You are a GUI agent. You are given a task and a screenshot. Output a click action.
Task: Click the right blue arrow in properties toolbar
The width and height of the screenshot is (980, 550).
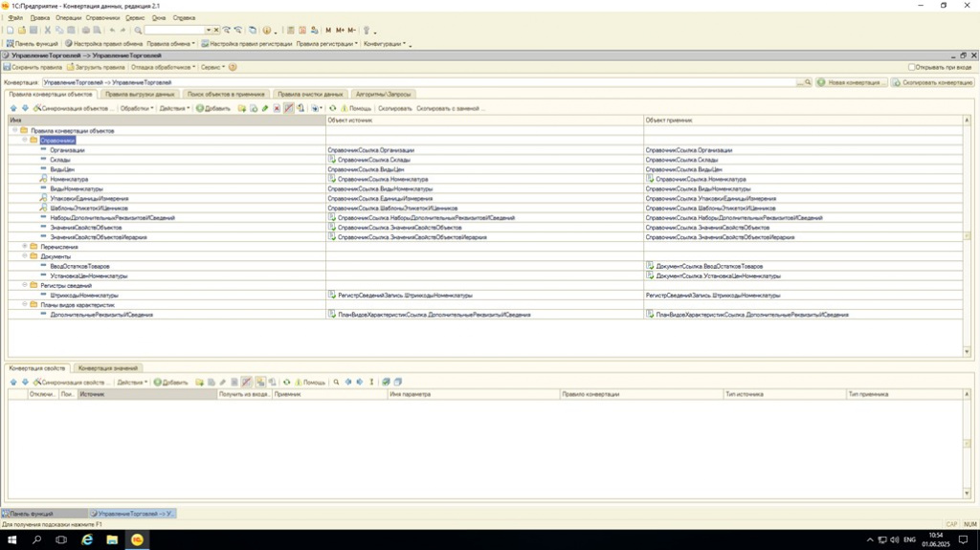(360, 382)
